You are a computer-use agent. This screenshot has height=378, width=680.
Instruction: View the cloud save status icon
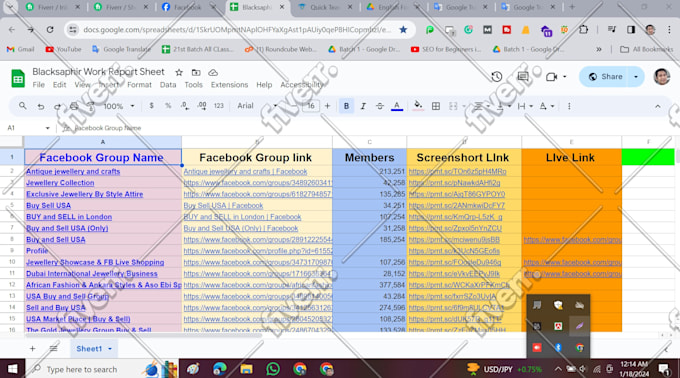pos(213,72)
